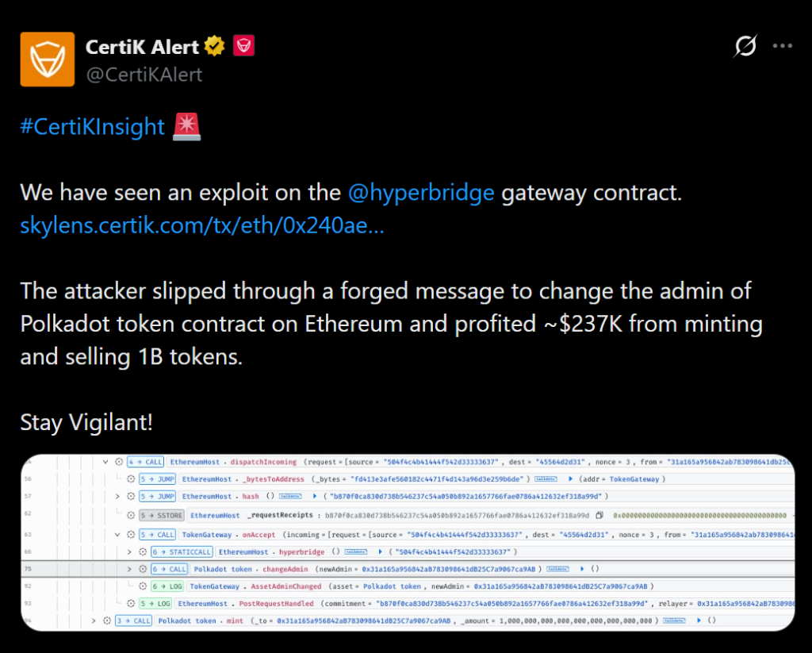Click the copy icon in the SSTORE row
The image size is (812, 653).
coord(599,515)
